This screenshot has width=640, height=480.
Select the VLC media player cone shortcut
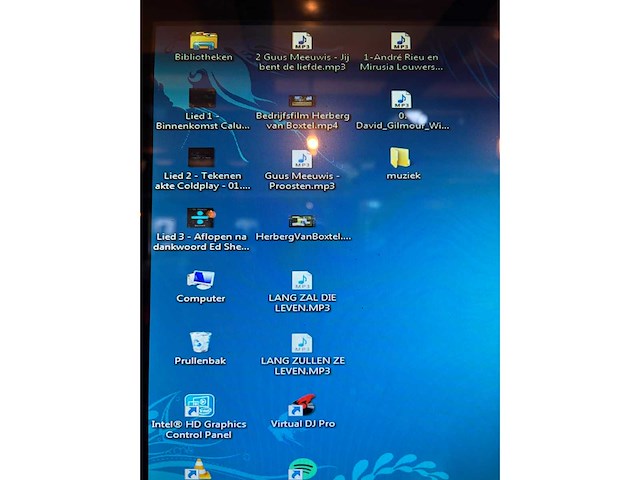[x=200, y=469]
